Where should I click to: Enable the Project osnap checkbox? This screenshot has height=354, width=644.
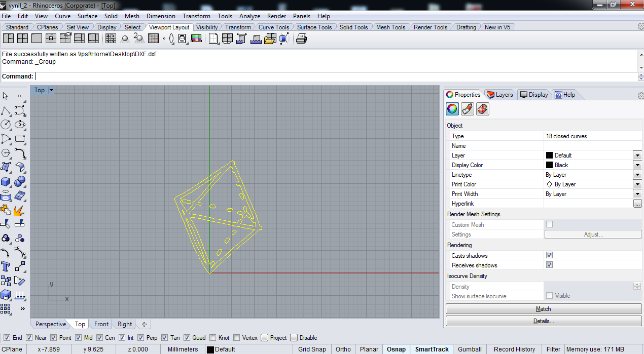(264, 338)
